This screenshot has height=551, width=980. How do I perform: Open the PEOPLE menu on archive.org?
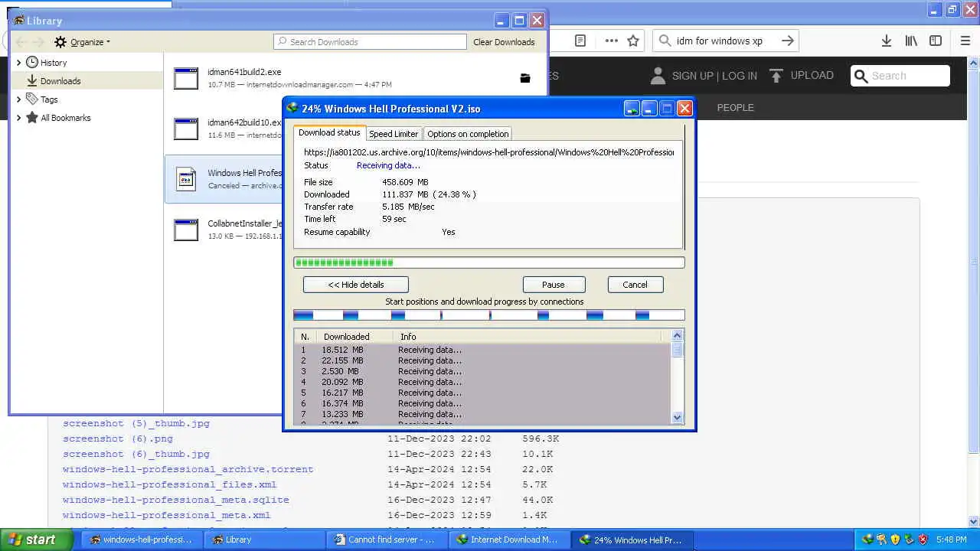tap(735, 108)
